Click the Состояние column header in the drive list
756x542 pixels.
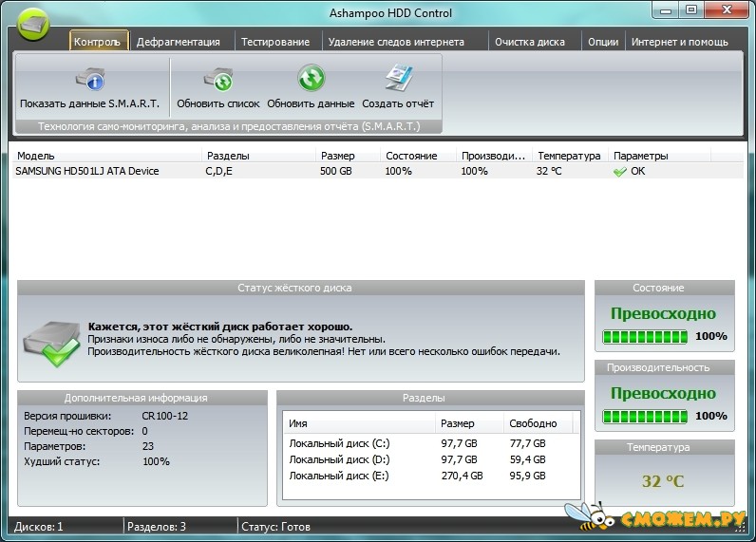pyautogui.click(x=418, y=156)
